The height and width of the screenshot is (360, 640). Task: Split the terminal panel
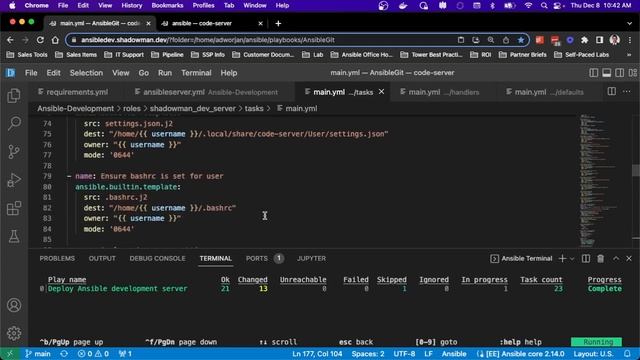point(586,258)
